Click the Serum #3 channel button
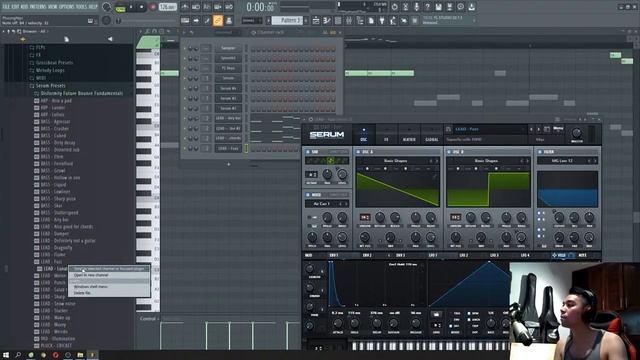This screenshot has height=360, width=640. coord(228,108)
